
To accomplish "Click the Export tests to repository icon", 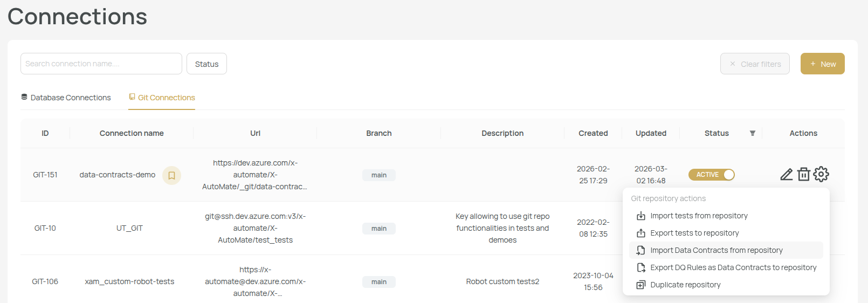I will 641,233.
